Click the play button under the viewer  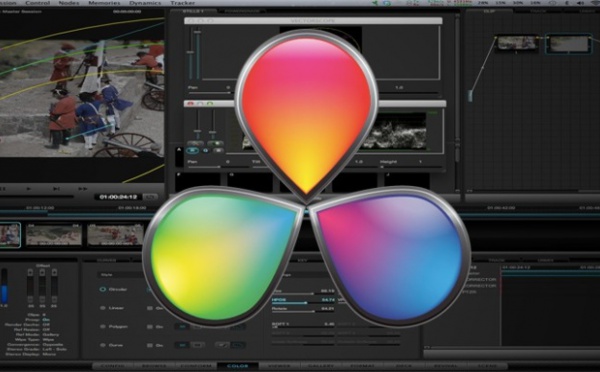click(x=29, y=189)
